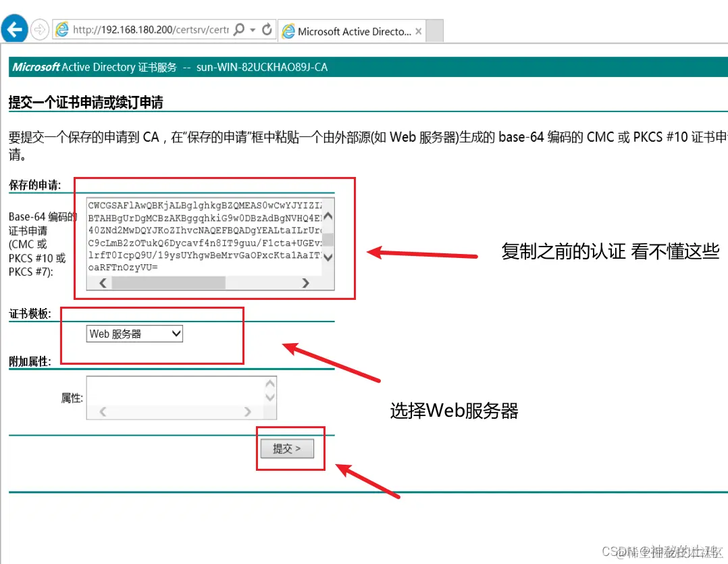Click the 提交 > submit button

tap(287, 448)
